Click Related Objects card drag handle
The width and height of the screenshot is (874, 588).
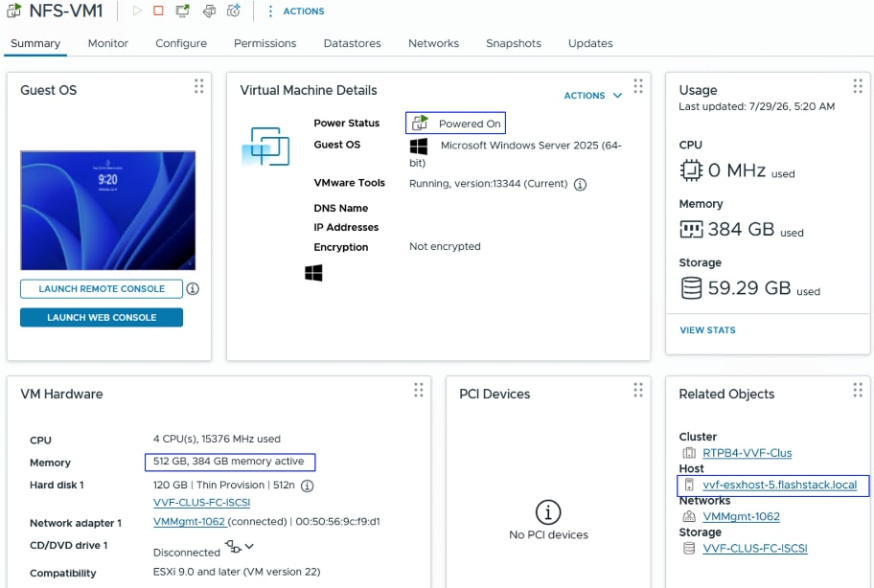858,390
